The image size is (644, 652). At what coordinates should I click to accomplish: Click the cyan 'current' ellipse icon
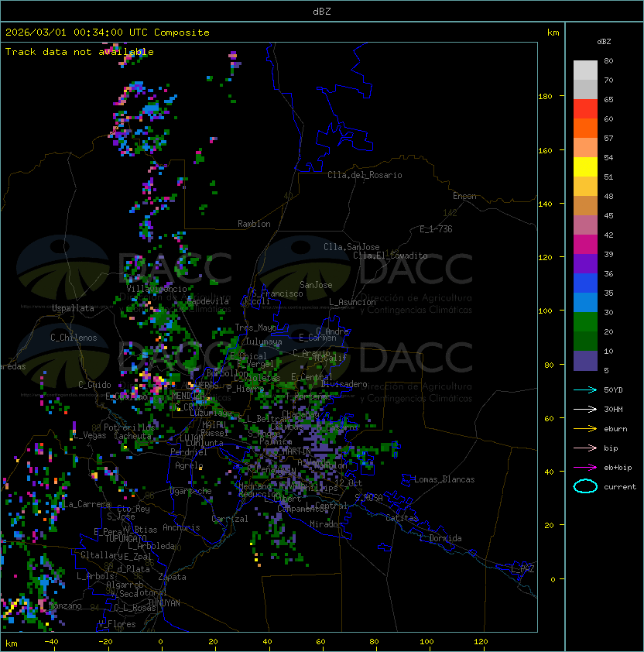coord(585,486)
